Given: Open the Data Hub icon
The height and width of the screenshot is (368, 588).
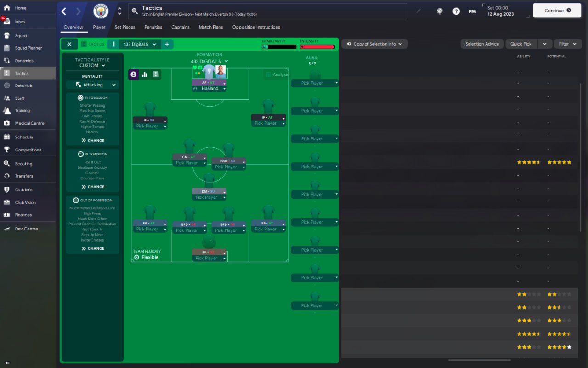Looking at the screenshot, I should tap(7, 86).
